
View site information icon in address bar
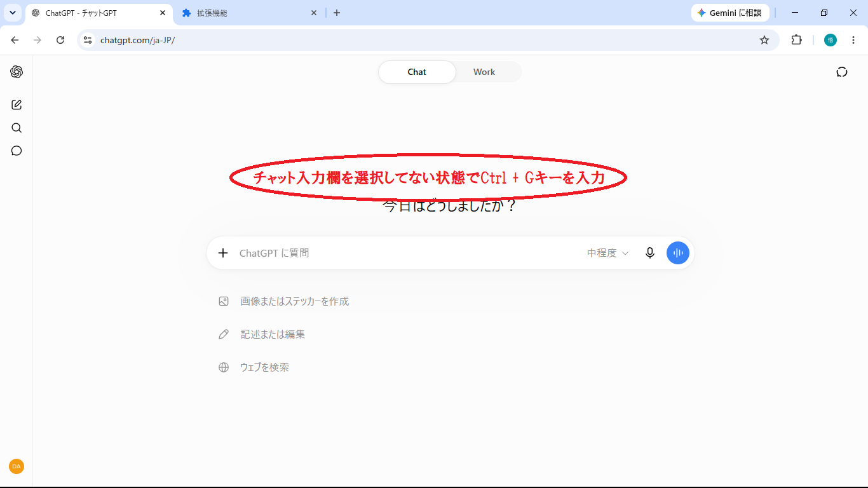(88, 40)
